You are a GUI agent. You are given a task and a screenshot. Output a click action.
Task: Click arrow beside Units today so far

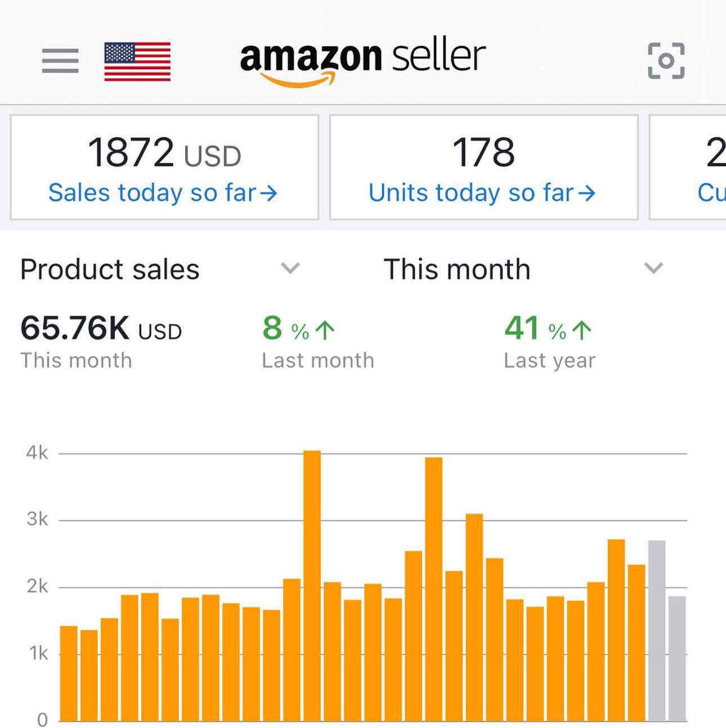tap(586, 194)
